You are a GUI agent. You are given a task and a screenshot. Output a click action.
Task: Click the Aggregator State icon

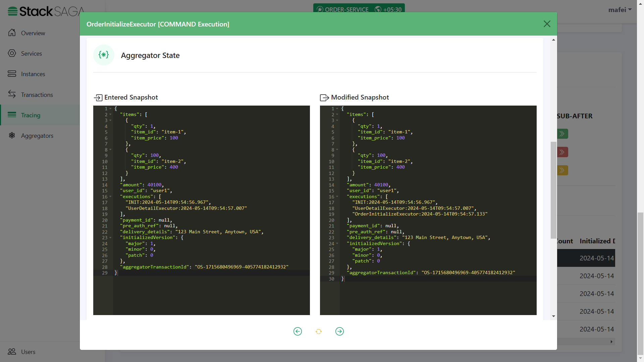[x=104, y=55]
